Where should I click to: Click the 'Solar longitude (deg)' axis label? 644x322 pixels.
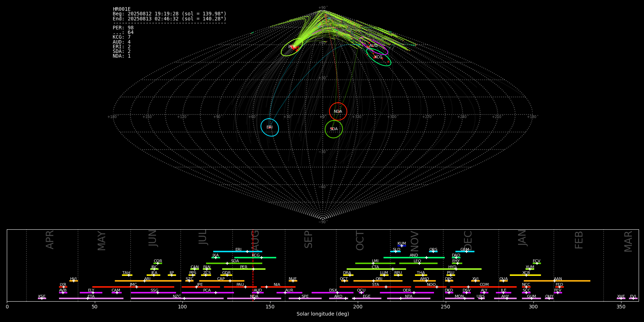click(323, 314)
